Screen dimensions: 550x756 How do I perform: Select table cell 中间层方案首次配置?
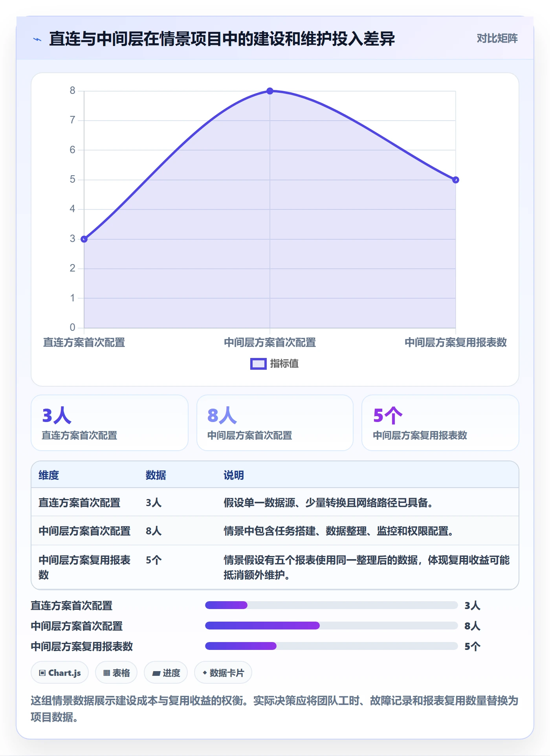click(x=84, y=531)
